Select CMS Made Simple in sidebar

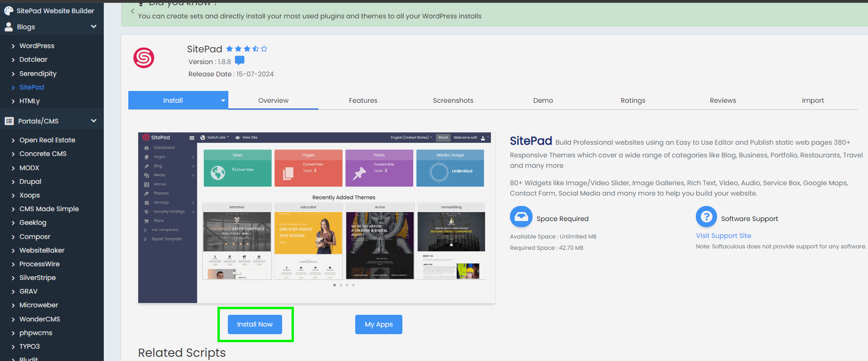[x=49, y=209]
